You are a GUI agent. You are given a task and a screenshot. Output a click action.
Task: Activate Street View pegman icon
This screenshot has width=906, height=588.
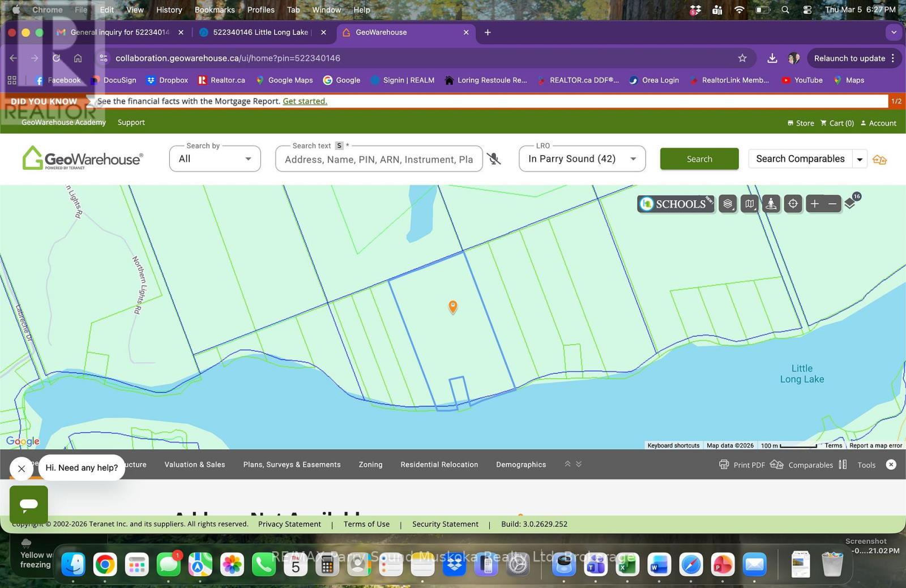(x=771, y=204)
